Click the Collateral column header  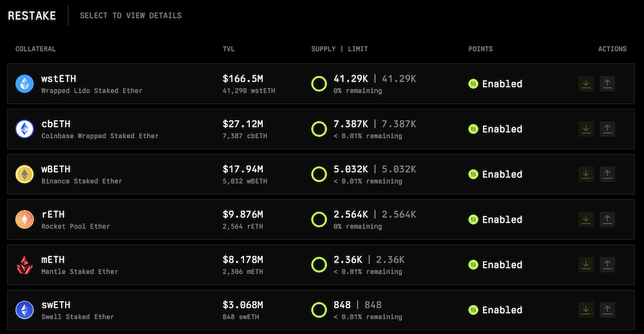tap(35, 49)
